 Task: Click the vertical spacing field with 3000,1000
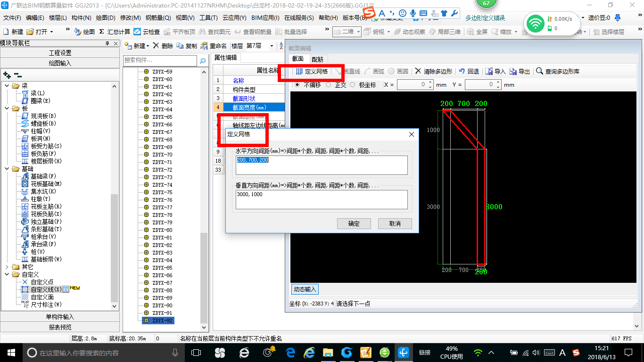[x=322, y=199]
